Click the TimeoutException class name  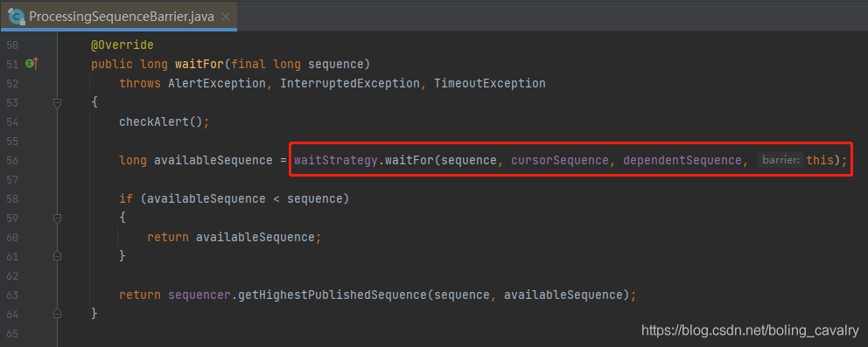click(489, 83)
